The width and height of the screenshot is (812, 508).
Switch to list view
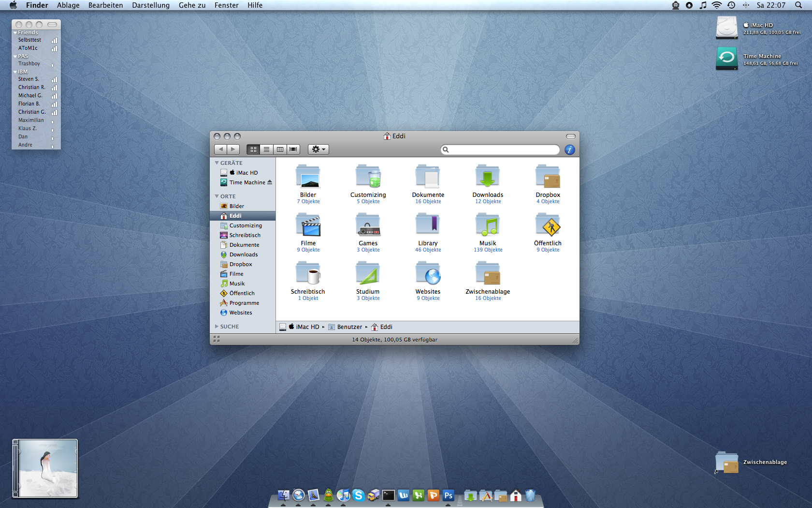(x=266, y=149)
